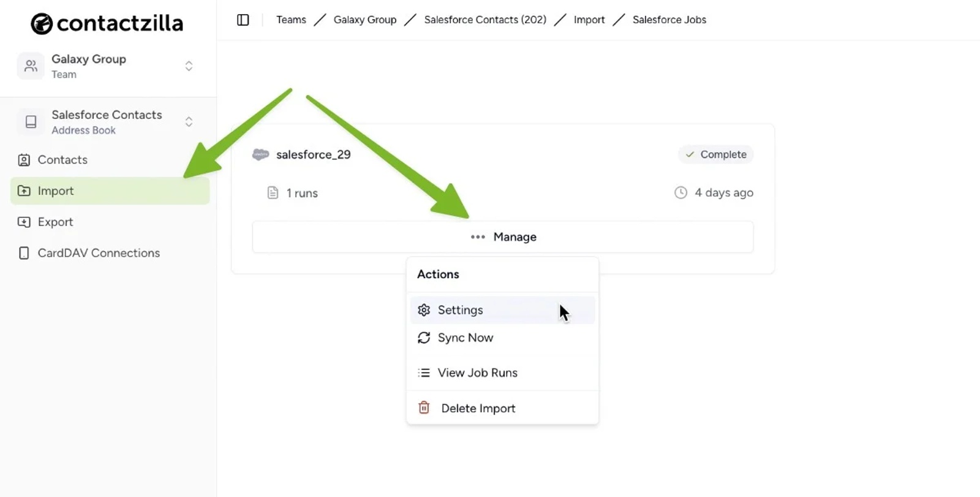980x497 pixels.
Task: Choose Sync Now in Actions menu
Action: click(502, 338)
